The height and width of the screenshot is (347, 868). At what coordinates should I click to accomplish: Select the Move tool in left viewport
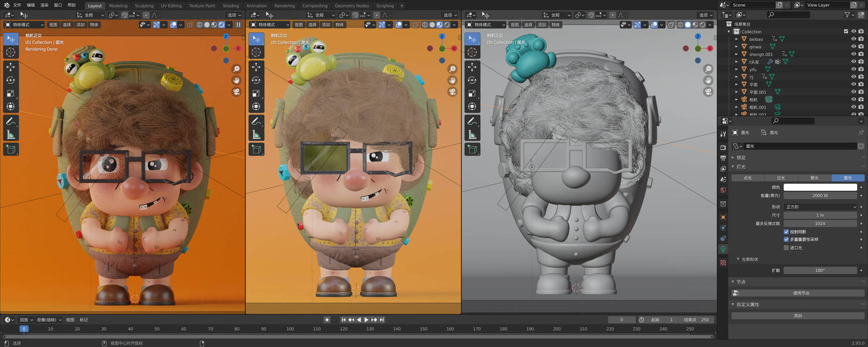tap(10, 67)
